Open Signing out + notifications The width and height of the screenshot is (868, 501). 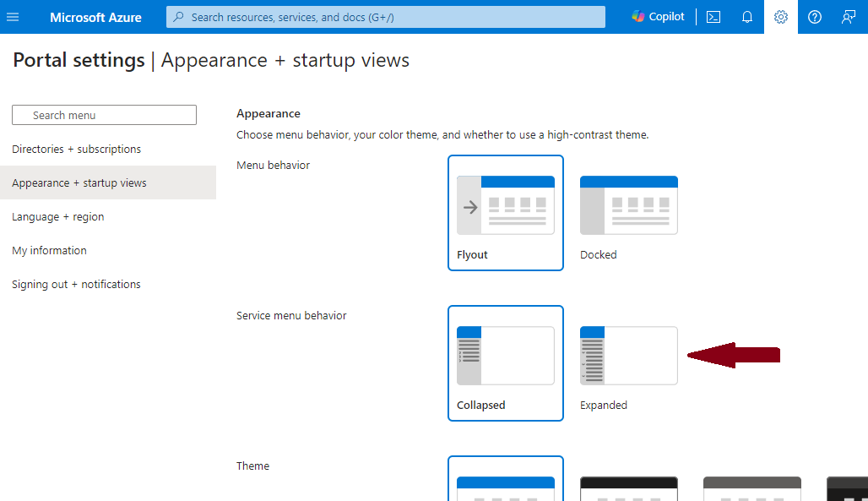76,285
